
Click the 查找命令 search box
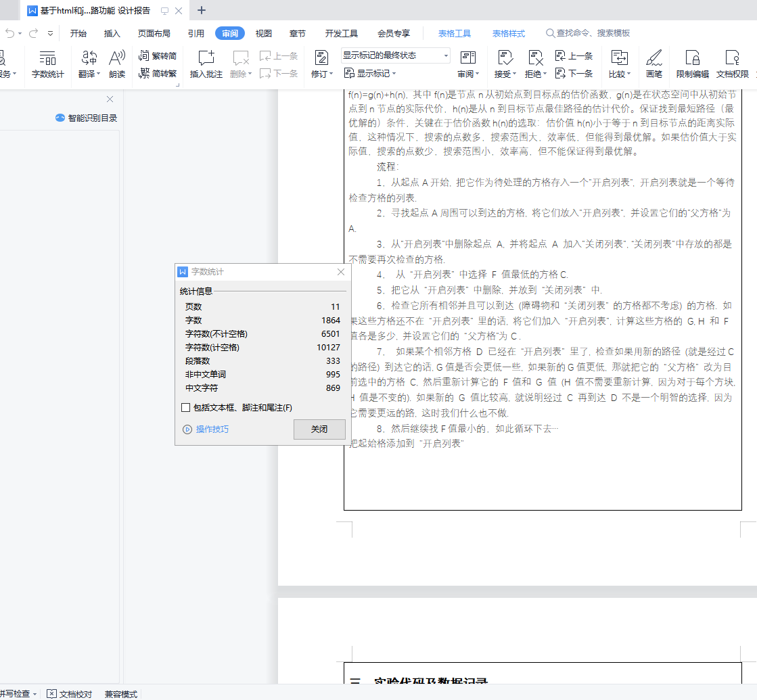click(588, 33)
